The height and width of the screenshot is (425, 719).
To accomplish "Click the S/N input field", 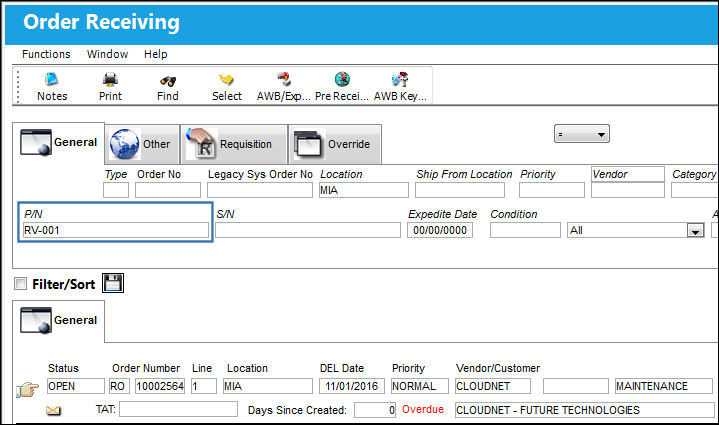I will (308, 230).
